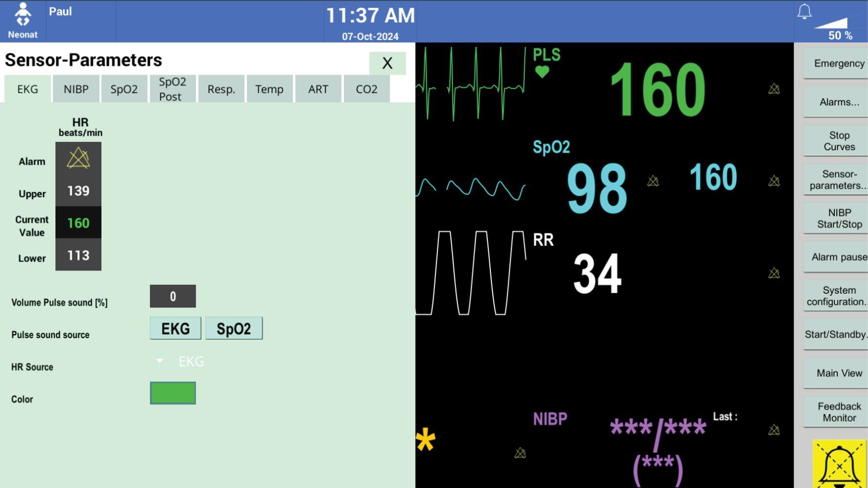This screenshot has height=488, width=868.
Task: Click the crossed-bell icon next to SpO2 value
Action: point(653,181)
